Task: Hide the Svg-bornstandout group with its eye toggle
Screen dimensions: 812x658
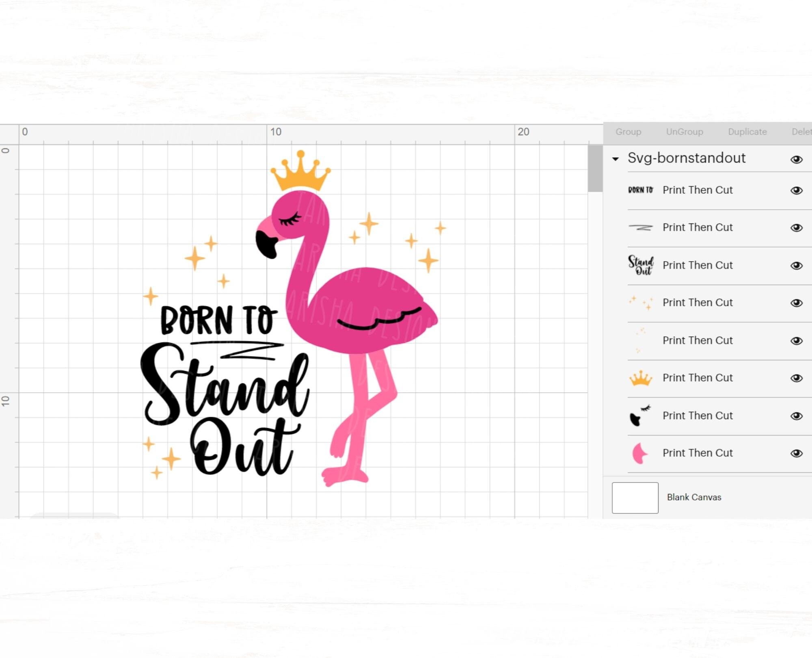Action: coord(797,159)
